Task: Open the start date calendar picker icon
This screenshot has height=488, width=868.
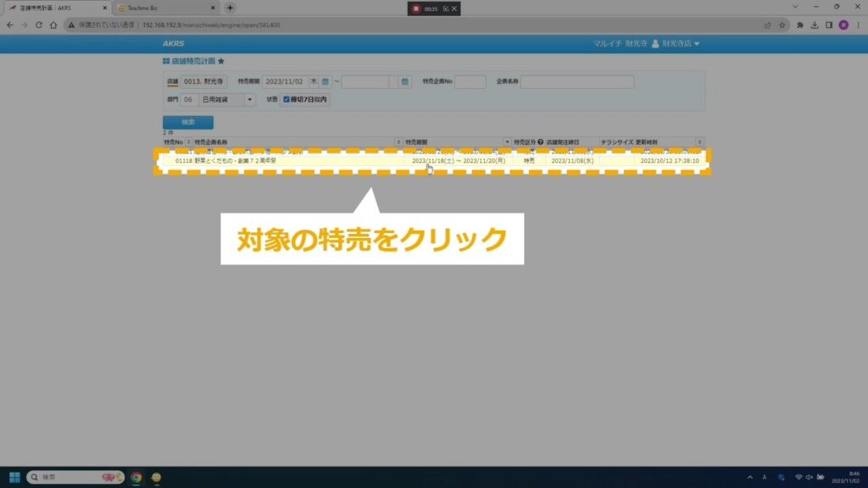Action: [325, 82]
